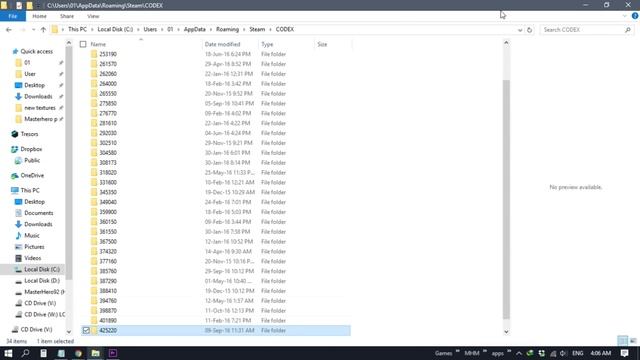The width and height of the screenshot is (640, 360).
Task: Uncheck the checkbox for folder 425220
Action: (x=86, y=331)
